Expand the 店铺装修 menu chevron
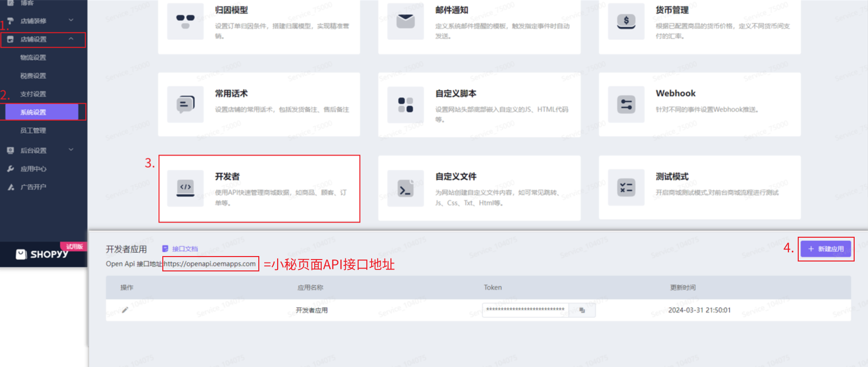Image resolution: width=868 pixels, height=367 pixels. pos(71,20)
